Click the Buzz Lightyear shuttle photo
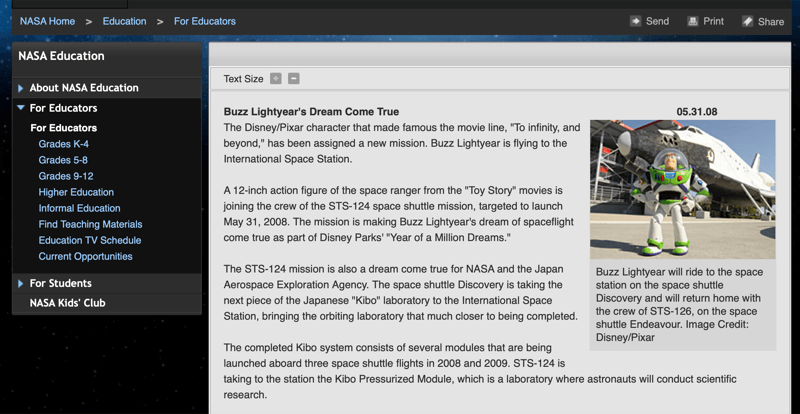The width and height of the screenshot is (800, 414). point(683,189)
